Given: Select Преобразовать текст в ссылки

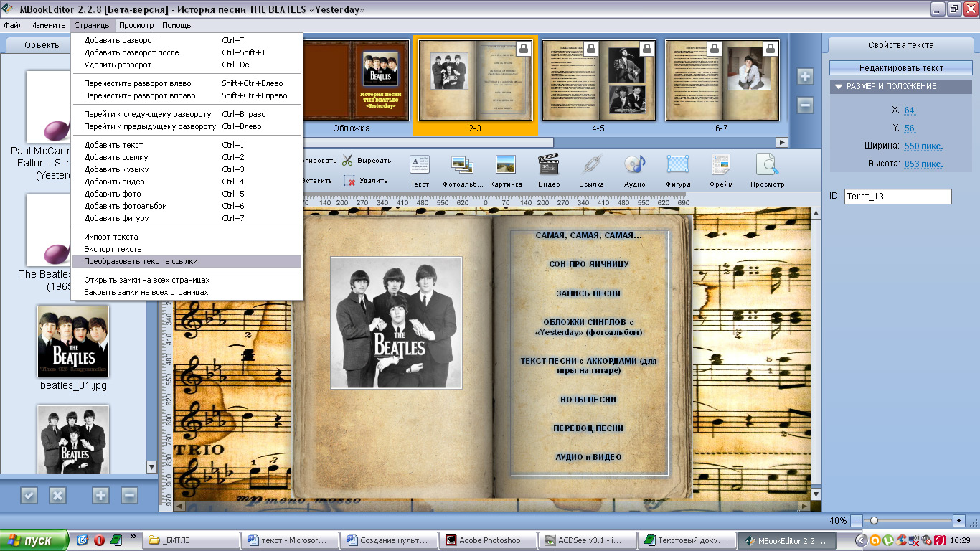Looking at the screenshot, I should pos(187,261).
